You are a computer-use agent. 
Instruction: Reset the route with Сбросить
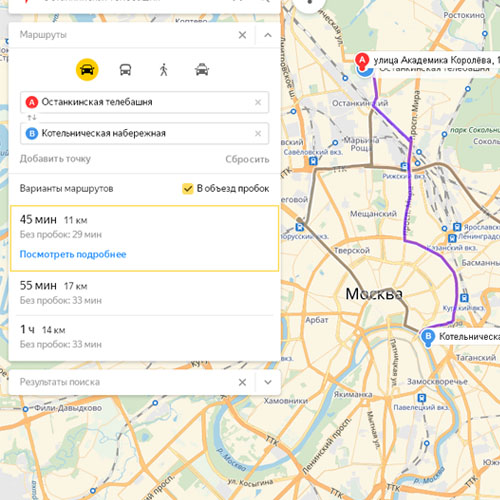pyautogui.click(x=247, y=159)
